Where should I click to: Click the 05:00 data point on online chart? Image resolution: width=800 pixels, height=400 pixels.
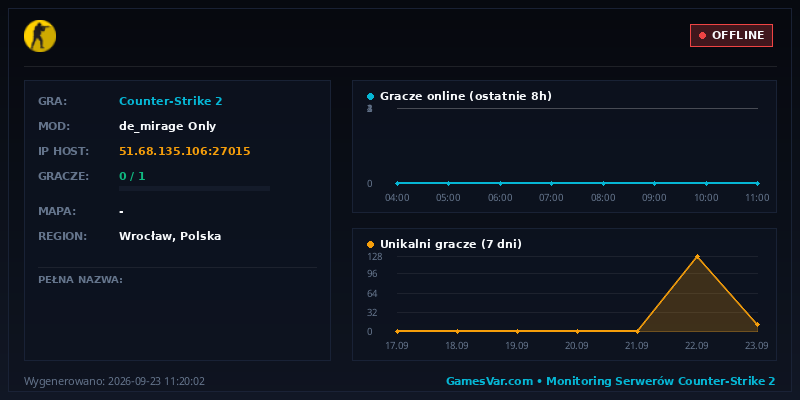click(x=448, y=183)
